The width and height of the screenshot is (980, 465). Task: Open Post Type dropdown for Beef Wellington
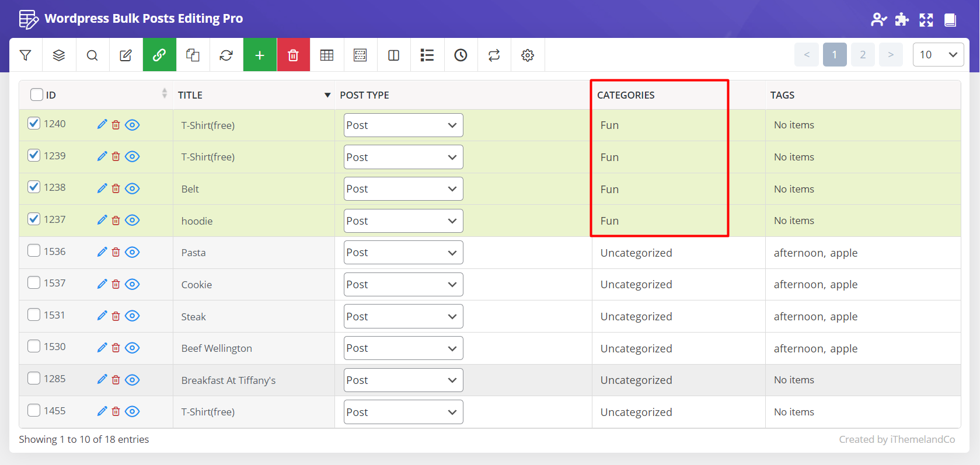pos(403,348)
